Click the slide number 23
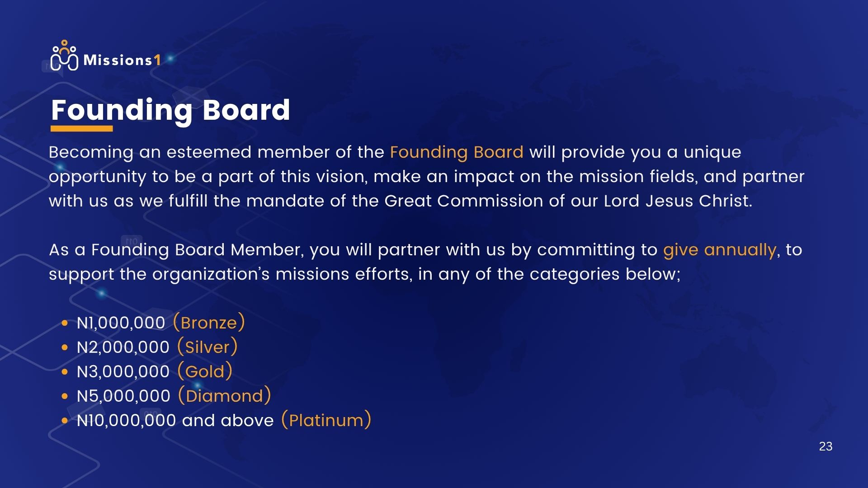 [x=826, y=446]
